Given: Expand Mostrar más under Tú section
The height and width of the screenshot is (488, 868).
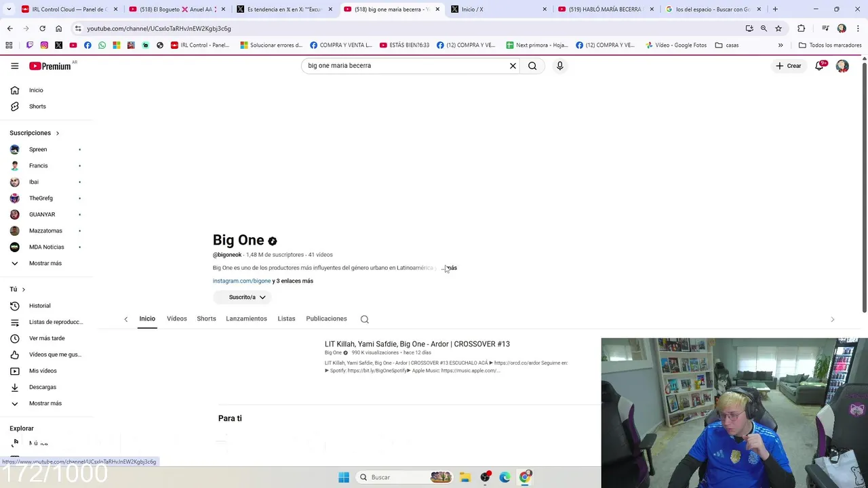Looking at the screenshot, I should (x=46, y=403).
